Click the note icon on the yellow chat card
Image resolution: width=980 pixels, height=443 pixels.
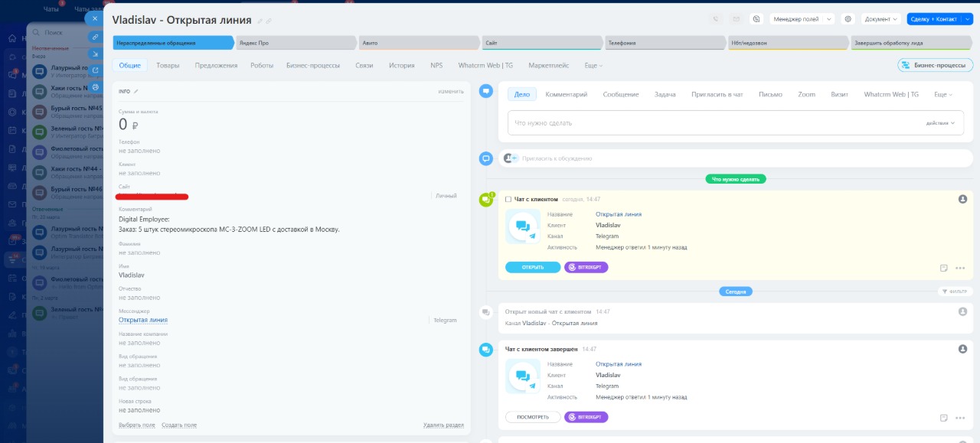pos(944,268)
